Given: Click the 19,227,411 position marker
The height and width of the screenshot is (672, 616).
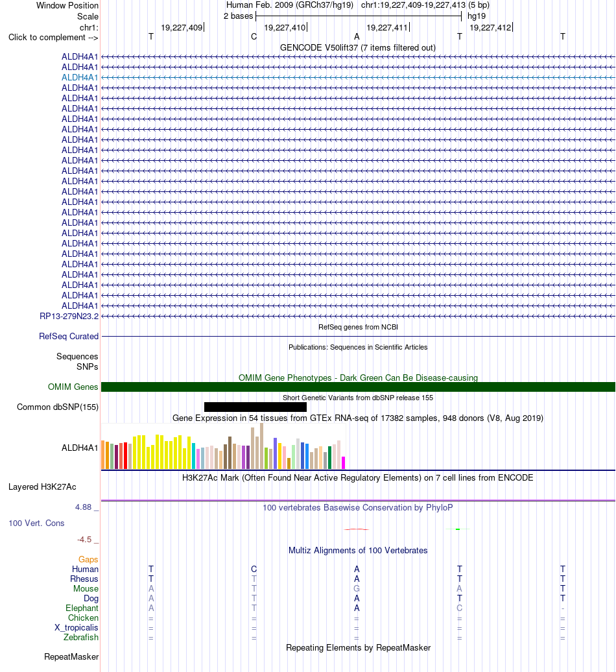Looking at the screenshot, I should (387, 27).
